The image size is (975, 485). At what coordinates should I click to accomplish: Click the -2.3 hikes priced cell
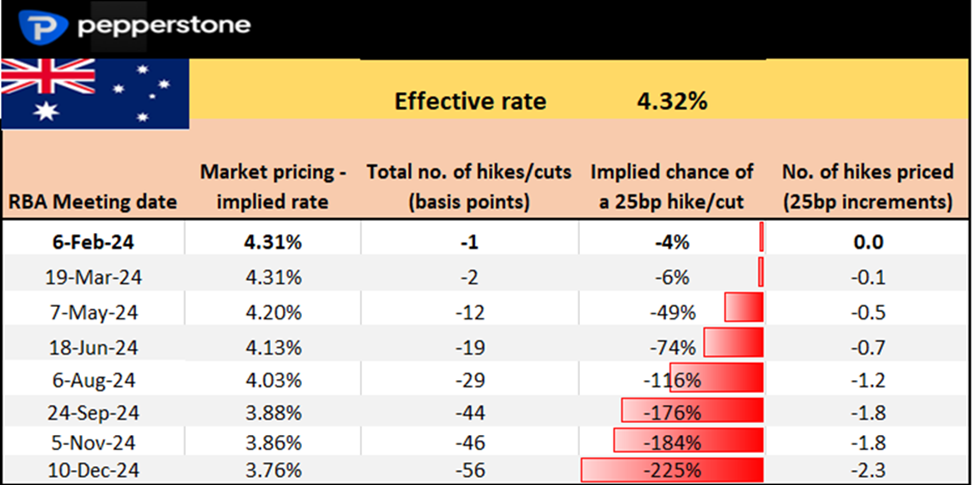pyautogui.click(x=867, y=469)
